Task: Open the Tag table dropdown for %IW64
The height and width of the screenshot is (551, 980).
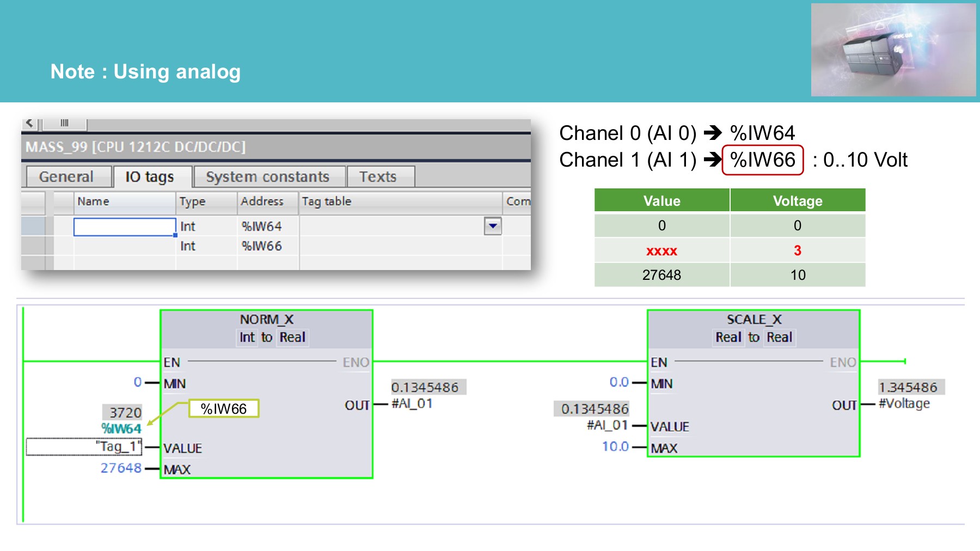Action: (x=492, y=226)
